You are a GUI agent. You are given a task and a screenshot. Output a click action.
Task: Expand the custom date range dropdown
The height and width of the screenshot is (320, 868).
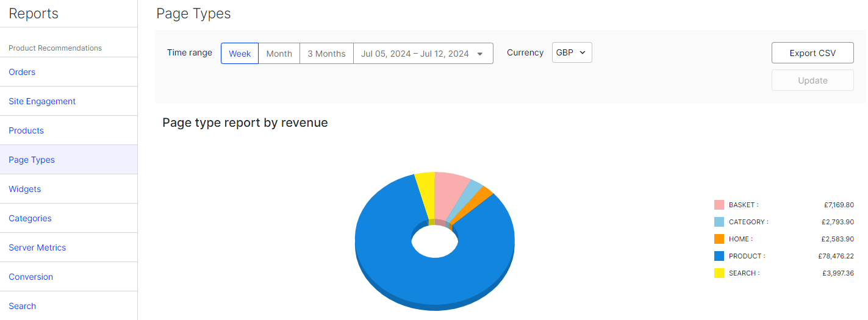click(423, 54)
